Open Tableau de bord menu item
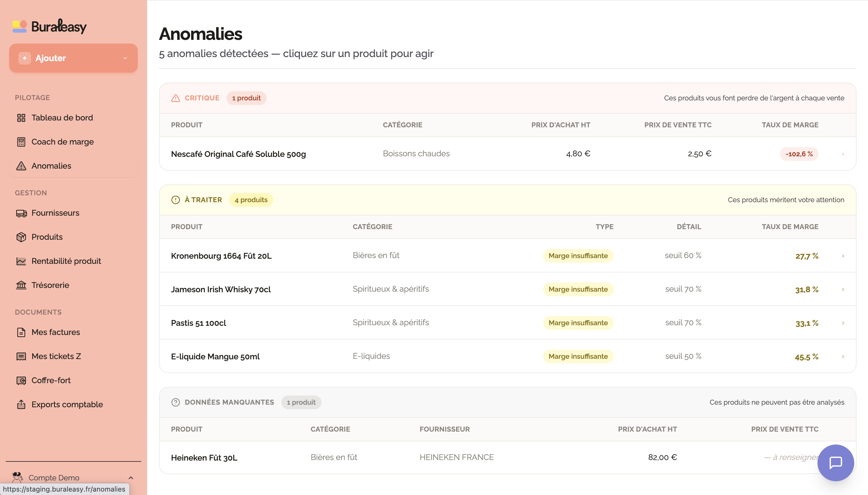 tap(73, 118)
